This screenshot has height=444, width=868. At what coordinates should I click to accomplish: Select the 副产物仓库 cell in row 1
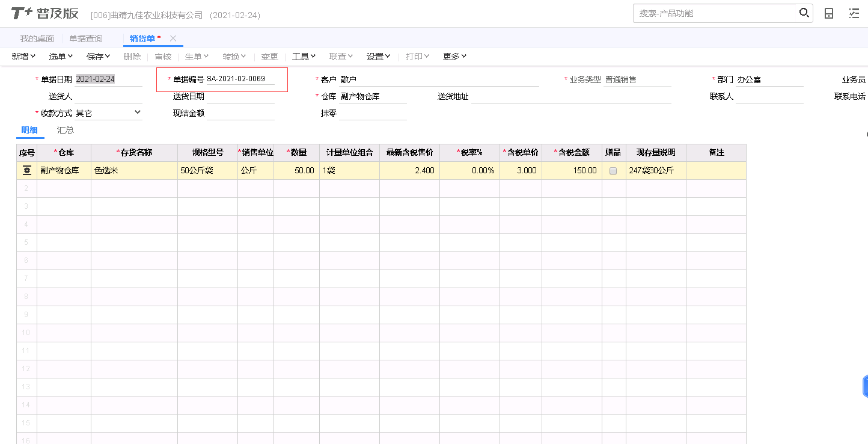64,171
